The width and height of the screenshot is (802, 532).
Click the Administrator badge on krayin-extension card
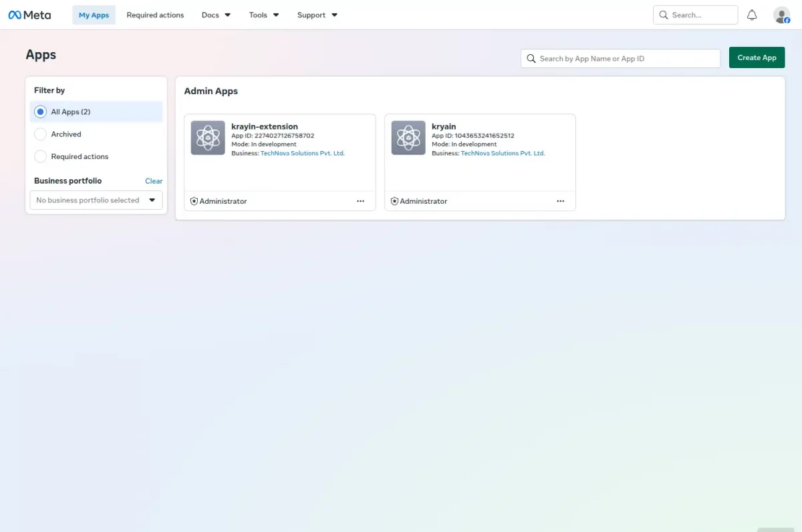219,201
